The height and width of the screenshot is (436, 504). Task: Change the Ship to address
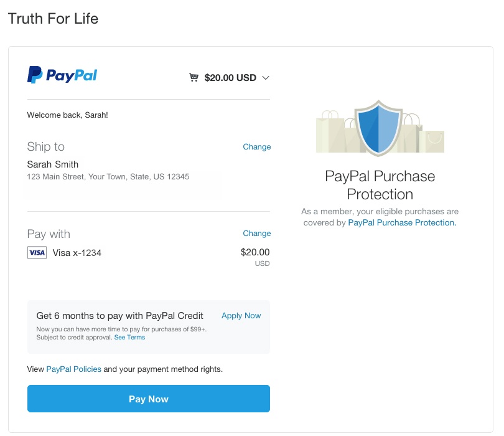pos(256,147)
